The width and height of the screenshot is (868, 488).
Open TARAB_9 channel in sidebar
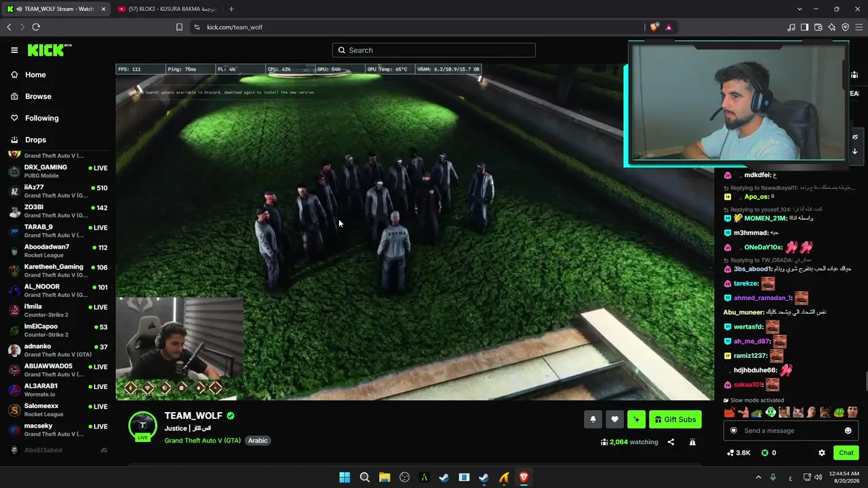(58, 230)
